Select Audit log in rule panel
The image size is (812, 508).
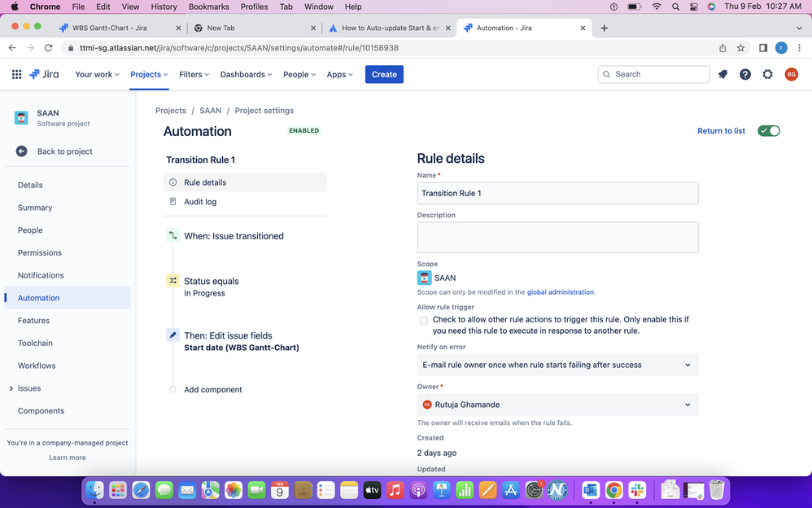click(x=245, y=202)
